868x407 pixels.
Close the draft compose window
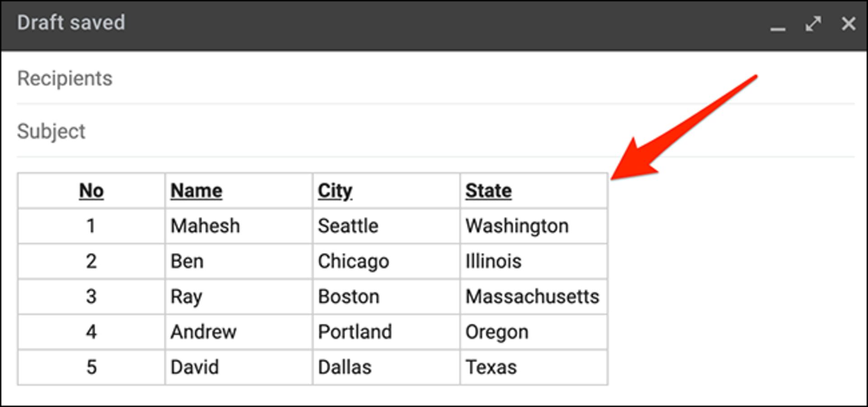(849, 23)
